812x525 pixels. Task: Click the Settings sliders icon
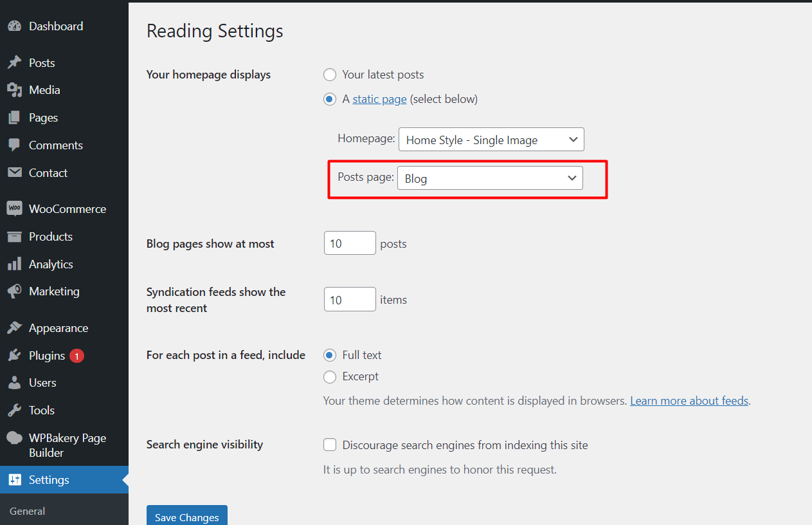(14, 480)
